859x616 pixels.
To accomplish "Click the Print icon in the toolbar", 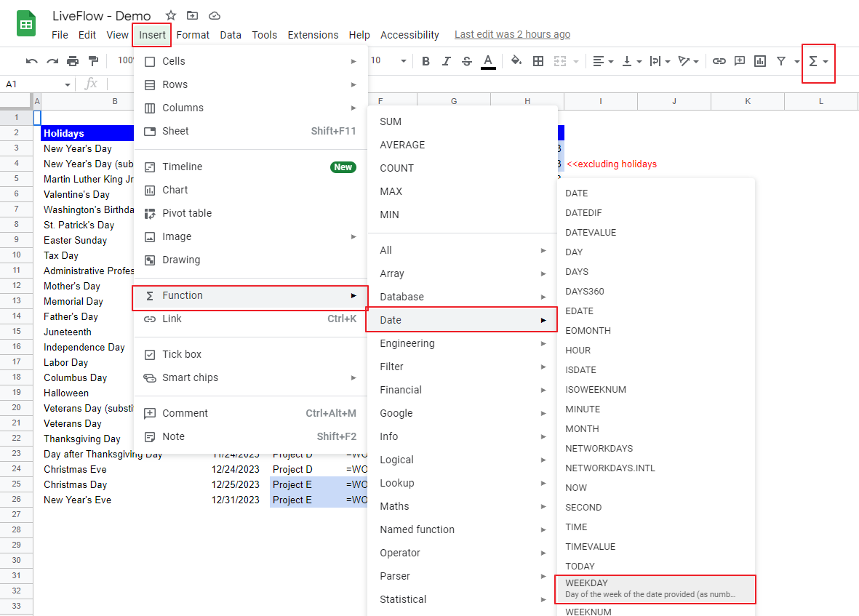I will (x=73, y=61).
